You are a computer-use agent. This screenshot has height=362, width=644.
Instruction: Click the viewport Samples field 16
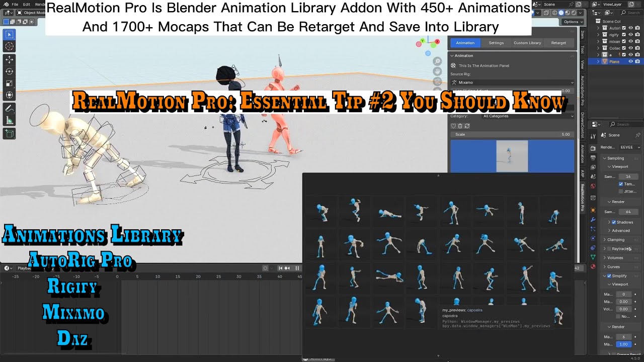point(628,176)
